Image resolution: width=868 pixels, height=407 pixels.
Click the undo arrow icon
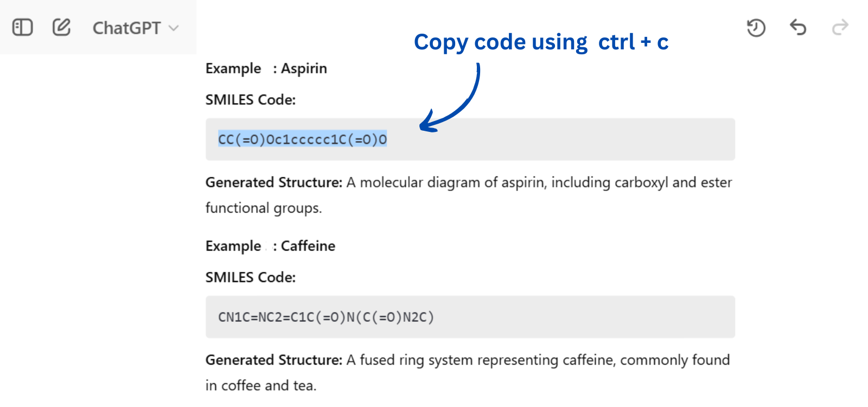tap(798, 27)
